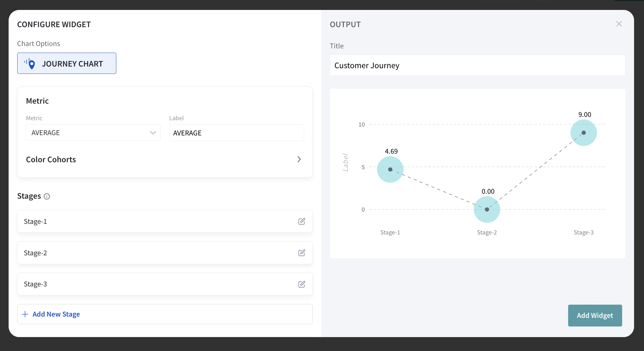Click the journey chart pin icon
Image resolution: width=644 pixels, height=351 pixels.
click(x=31, y=64)
